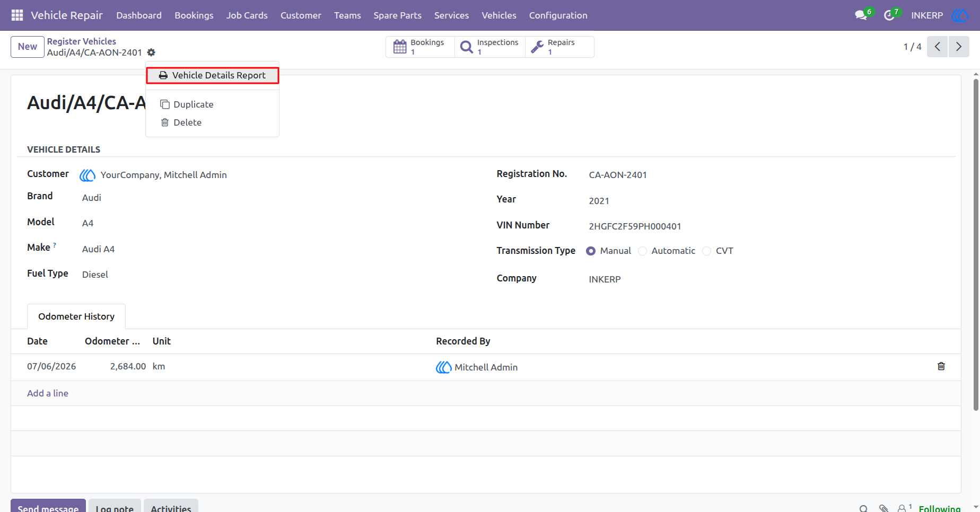
Task: Click the VIN Number field value
Action: coord(635,226)
